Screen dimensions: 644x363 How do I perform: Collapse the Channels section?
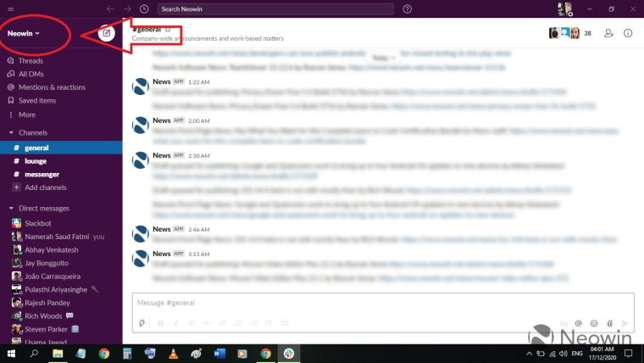coord(11,133)
